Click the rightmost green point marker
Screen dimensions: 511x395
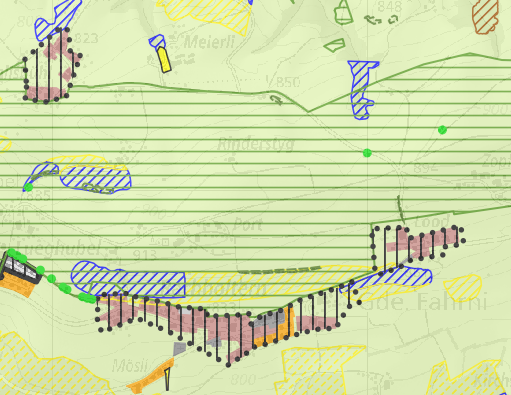(x=442, y=130)
